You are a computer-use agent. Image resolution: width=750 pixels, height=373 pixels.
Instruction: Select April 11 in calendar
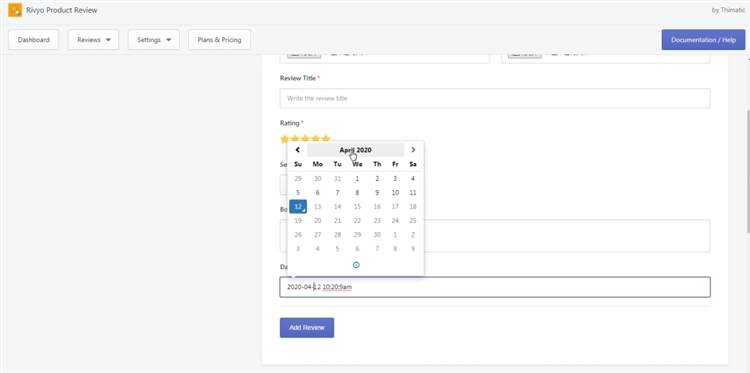[x=413, y=193]
